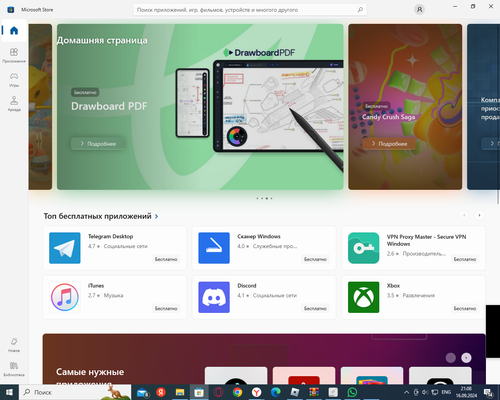
Task: Open Google Chrome from the taskbar
Action: [x=237, y=392]
